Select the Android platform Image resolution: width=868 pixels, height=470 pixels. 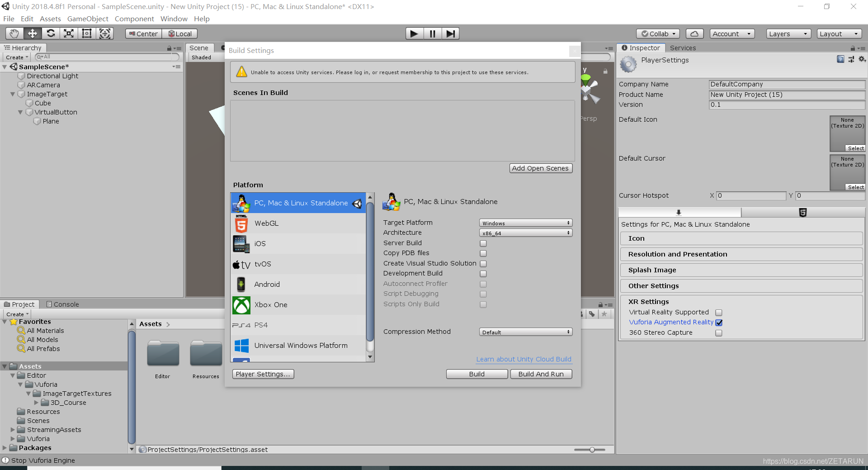[298, 284]
